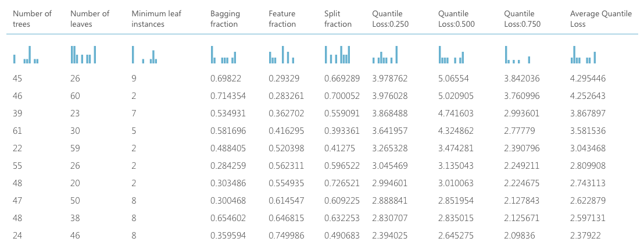Viewport: 644px width, 249px height.
Task: Open the Feature fraction histogram
Action: [x=282, y=55]
